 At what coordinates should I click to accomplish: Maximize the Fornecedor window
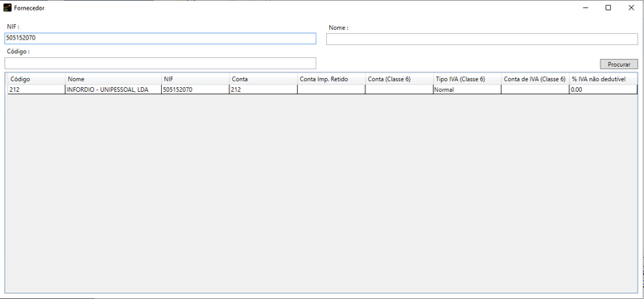click(609, 8)
